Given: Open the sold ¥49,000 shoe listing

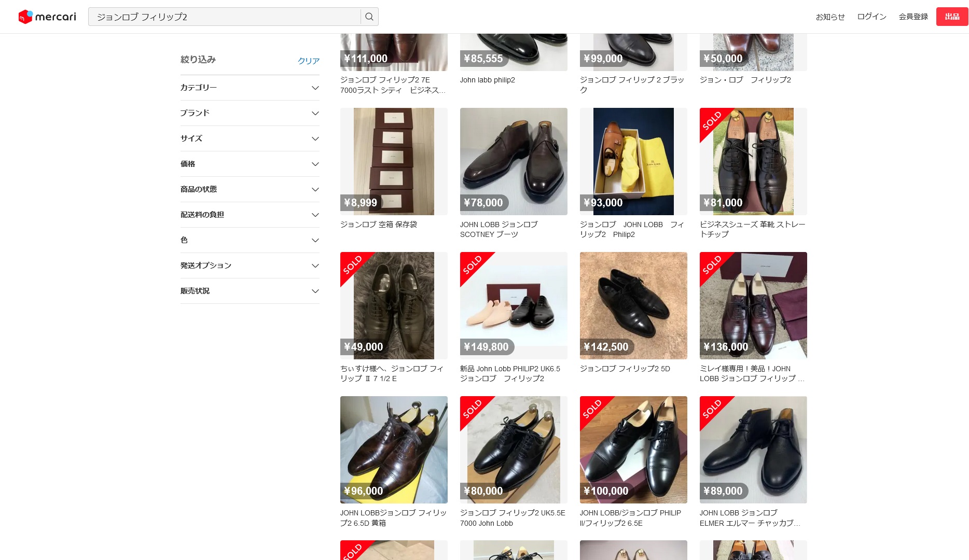Looking at the screenshot, I should pos(394,305).
